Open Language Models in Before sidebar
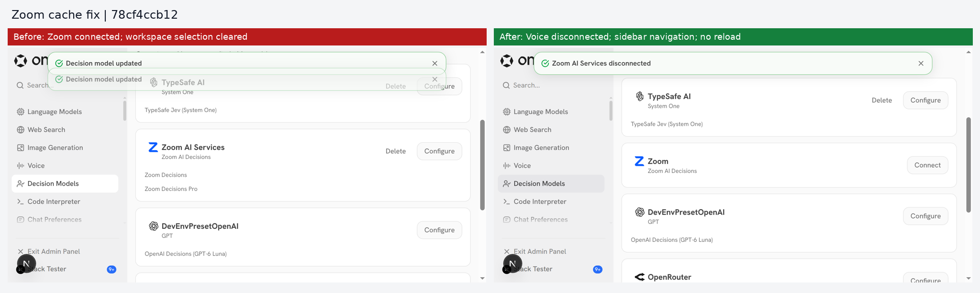Screen dimensions: 980x293 pyautogui.click(x=65, y=112)
